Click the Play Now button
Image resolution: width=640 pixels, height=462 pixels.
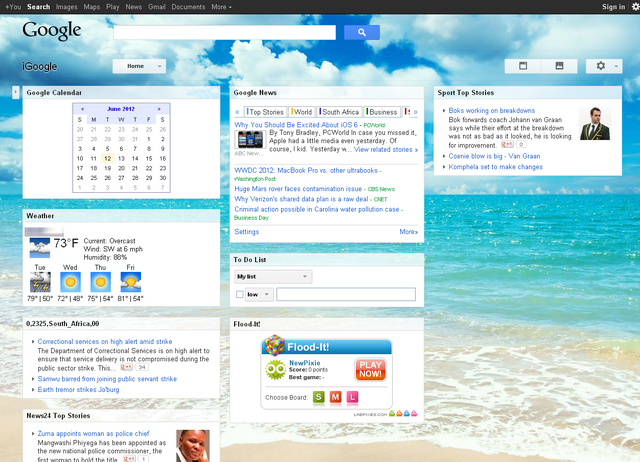tap(370, 369)
